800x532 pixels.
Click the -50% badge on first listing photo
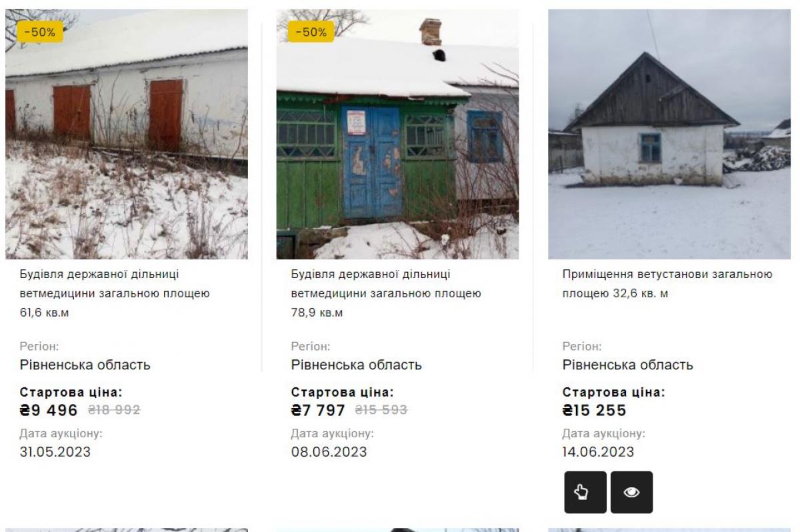pyautogui.click(x=40, y=31)
